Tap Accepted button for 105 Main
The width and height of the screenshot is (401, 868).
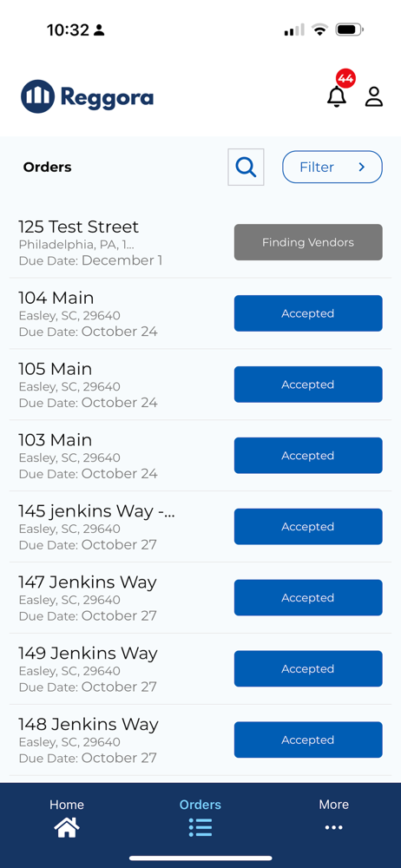point(308,385)
